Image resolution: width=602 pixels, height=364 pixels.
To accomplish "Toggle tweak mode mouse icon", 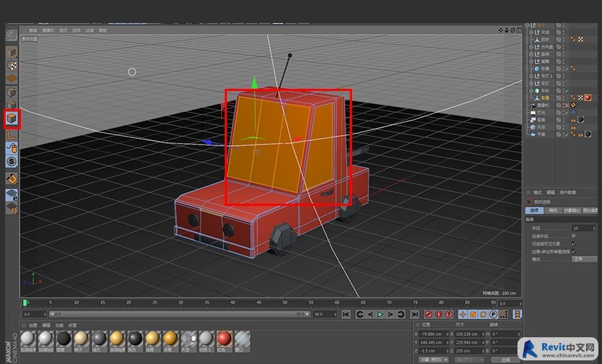I will (x=12, y=148).
